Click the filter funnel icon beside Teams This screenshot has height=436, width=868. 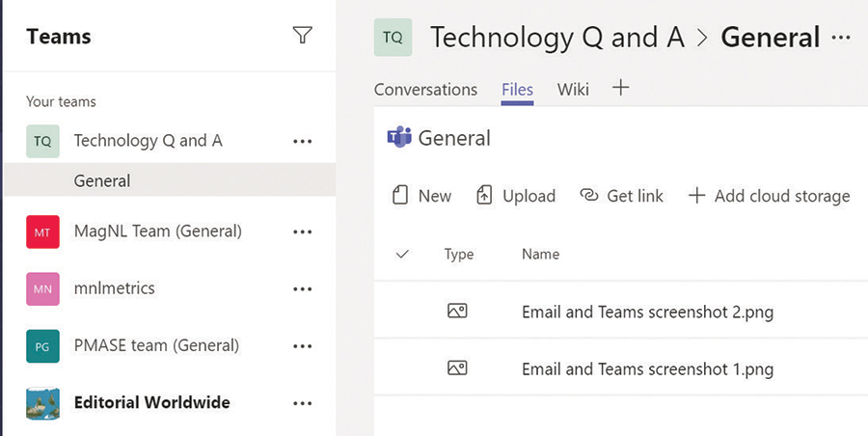point(302,36)
